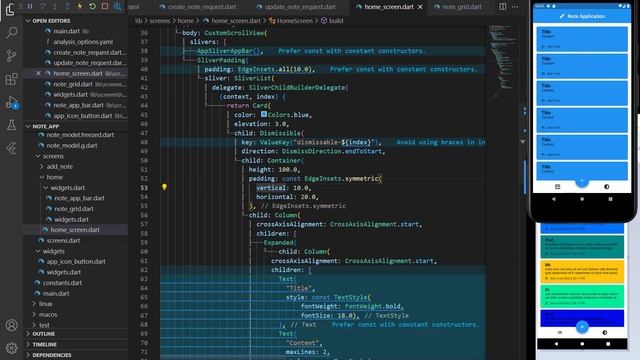
Task: Switch to update_note_request.dart tab
Action: [300, 7]
